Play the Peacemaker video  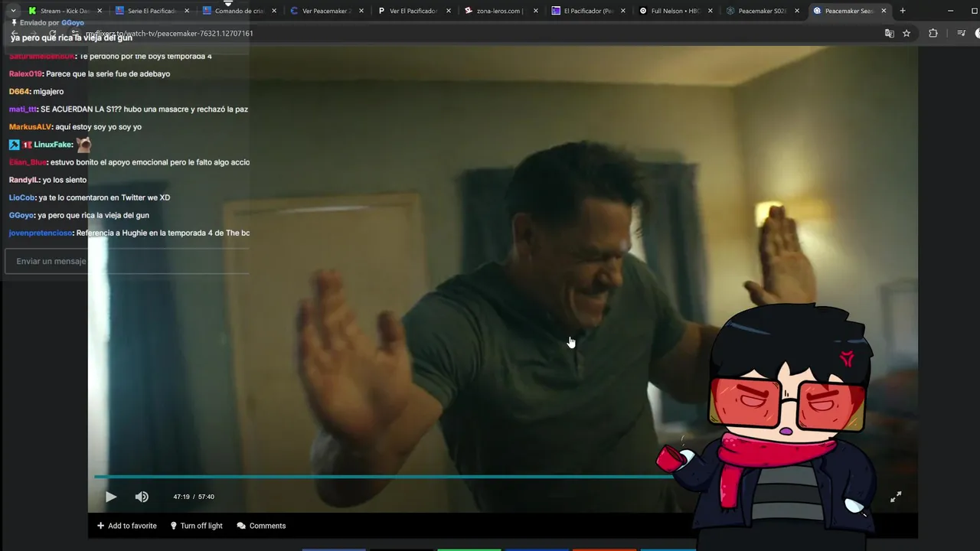pos(111,497)
